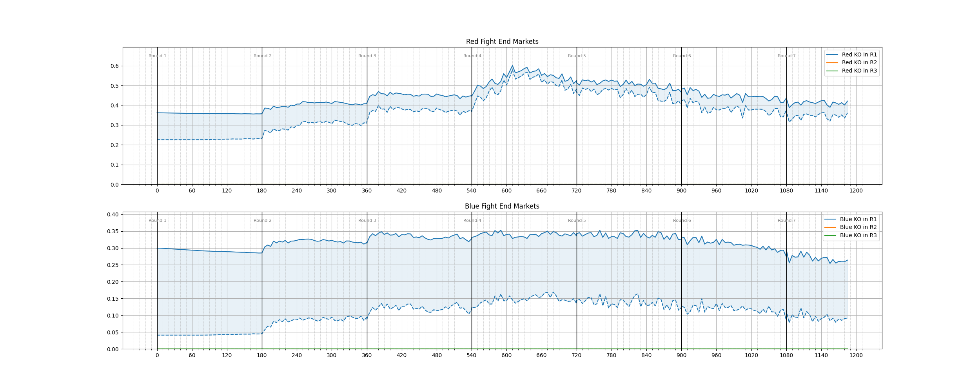Image resolution: width=980 pixels, height=392 pixels.
Task: Click the 'Blue KO in R3' legend label
Action: (858, 235)
